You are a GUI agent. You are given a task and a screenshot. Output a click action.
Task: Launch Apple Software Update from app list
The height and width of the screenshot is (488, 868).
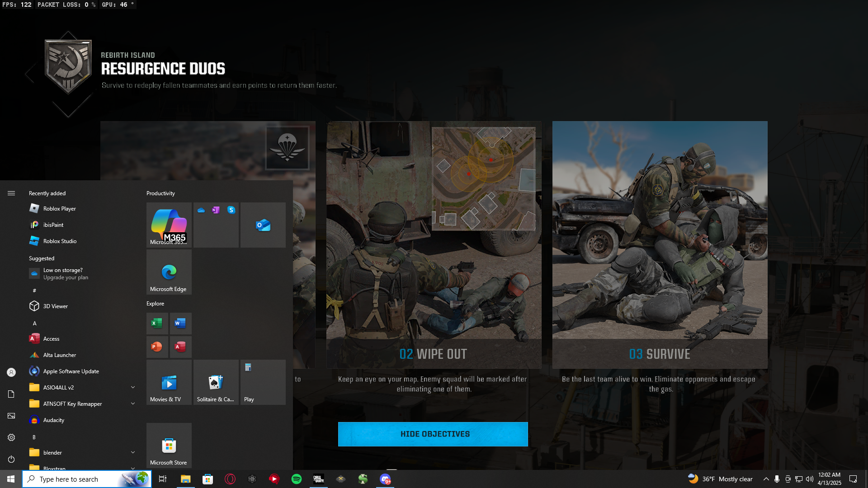[x=81, y=371]
